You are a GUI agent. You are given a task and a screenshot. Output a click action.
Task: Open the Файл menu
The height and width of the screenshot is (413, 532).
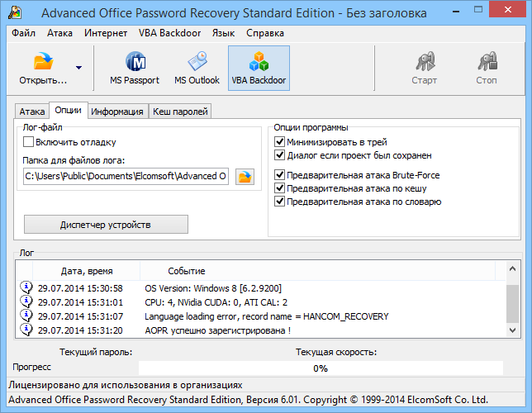(x=24, y=33)
